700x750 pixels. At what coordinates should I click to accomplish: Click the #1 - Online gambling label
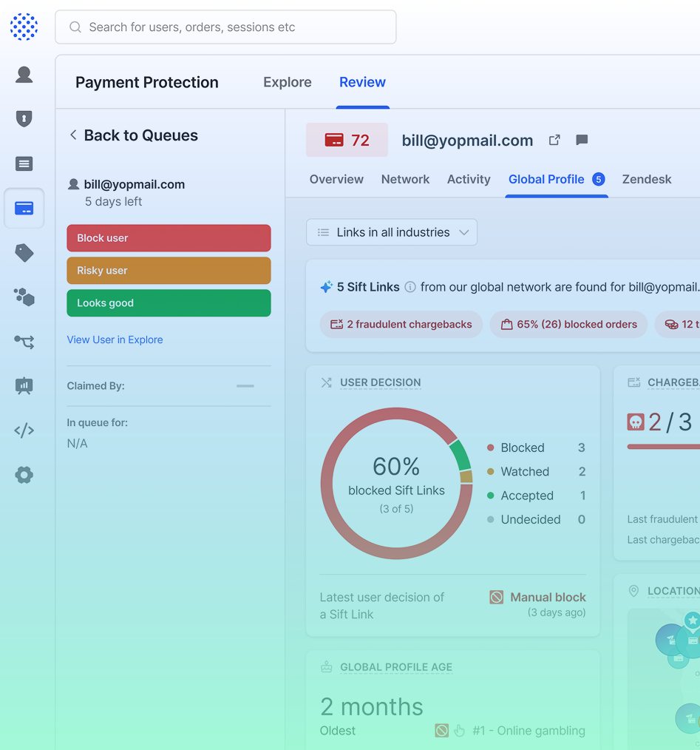click(529, 731)
